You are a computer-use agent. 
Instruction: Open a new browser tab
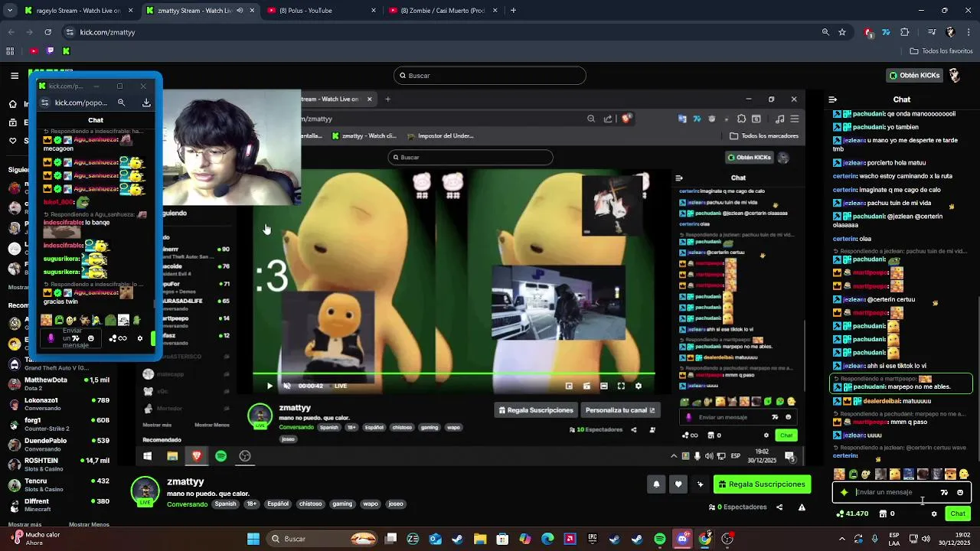(513, 11)
